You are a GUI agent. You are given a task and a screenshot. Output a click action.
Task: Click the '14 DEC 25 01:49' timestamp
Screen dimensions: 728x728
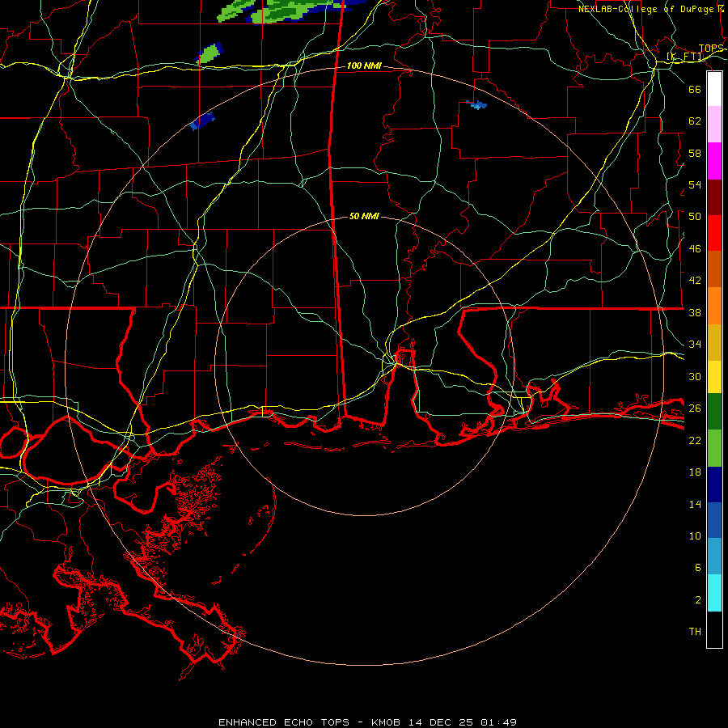463,722
